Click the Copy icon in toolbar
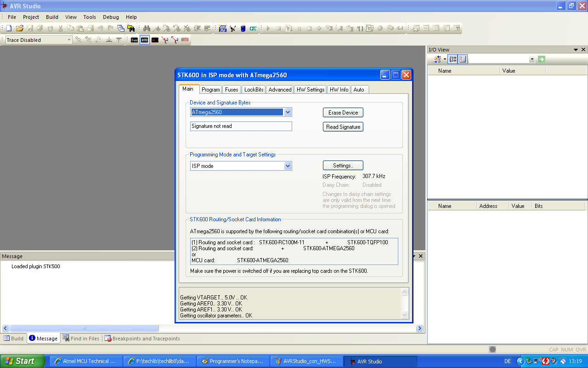588x368 pixels. click(70, 29)
